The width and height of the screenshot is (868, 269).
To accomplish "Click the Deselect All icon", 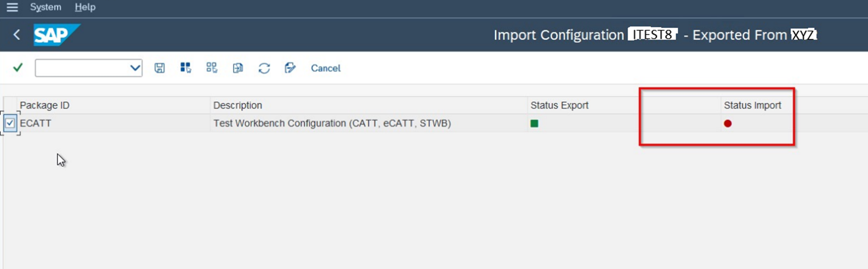I will [212, 68].
